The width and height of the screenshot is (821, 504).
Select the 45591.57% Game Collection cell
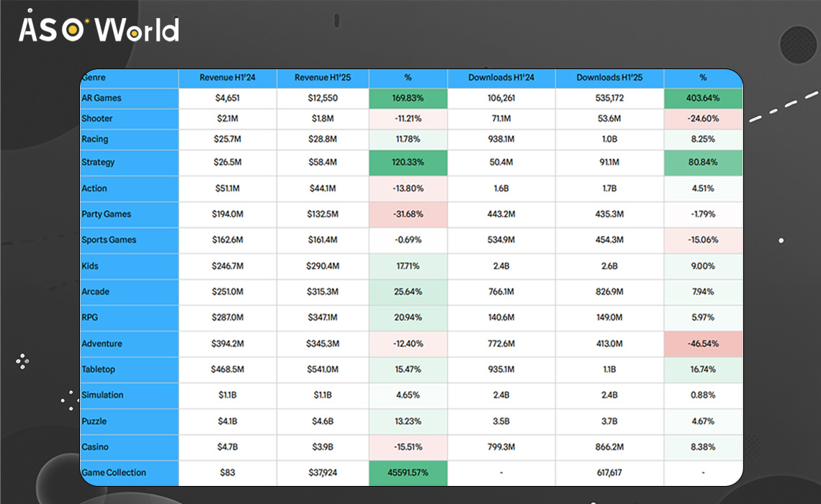[x=408, y=473]
